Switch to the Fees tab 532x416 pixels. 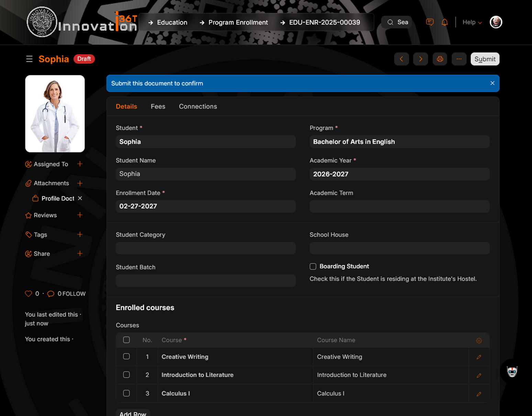coord(158,107)
